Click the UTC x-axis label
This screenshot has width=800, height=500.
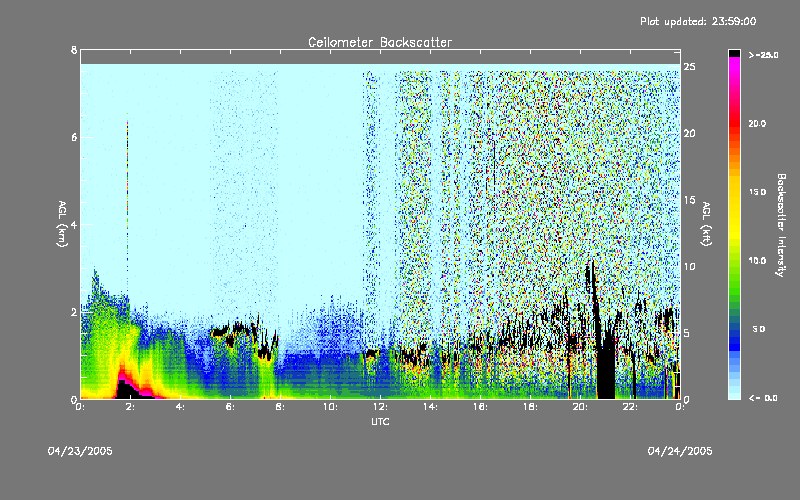pos(380,421)
